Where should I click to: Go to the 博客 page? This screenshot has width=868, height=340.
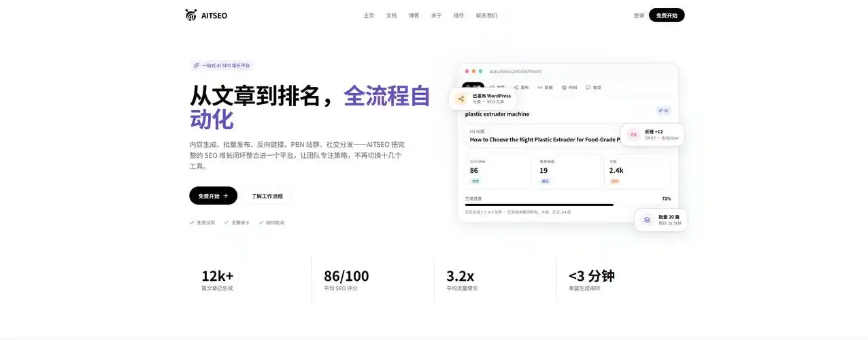click(414, 15)
